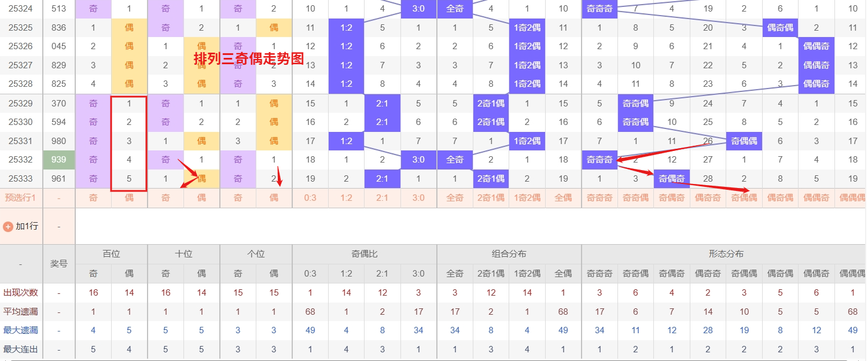The image size is (868, 361).
Task: Click the 百位 column group header
Action: tap(111, 254)
